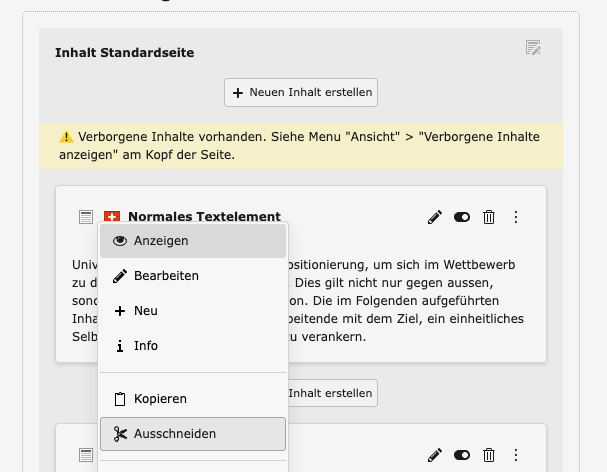The width and height of the screenshot is (607, 472).
Task: Click the edit column icon beside Inhalt Standardseite
Action: [x=533, y=48]
